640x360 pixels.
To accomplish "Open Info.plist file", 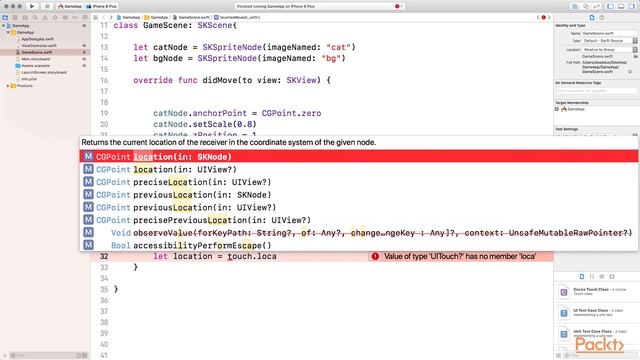I will coord(29,79).
